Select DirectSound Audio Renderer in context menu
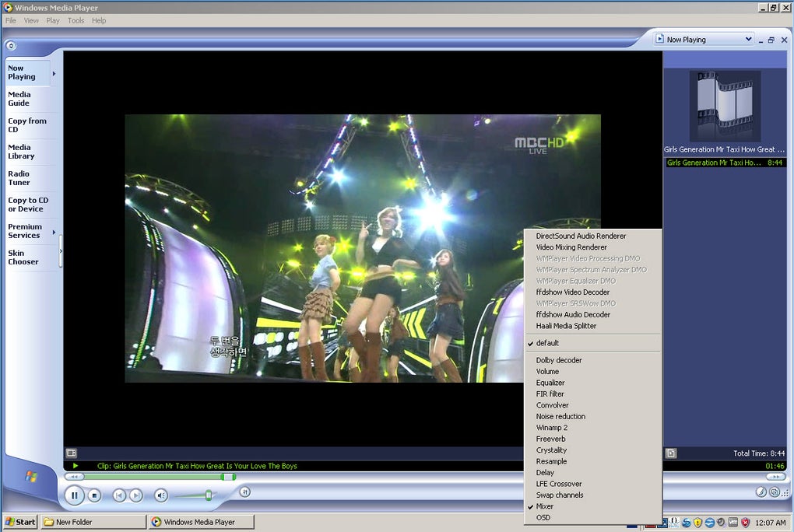Viewport: 794px width, 532px height. [x=593, y=236]
